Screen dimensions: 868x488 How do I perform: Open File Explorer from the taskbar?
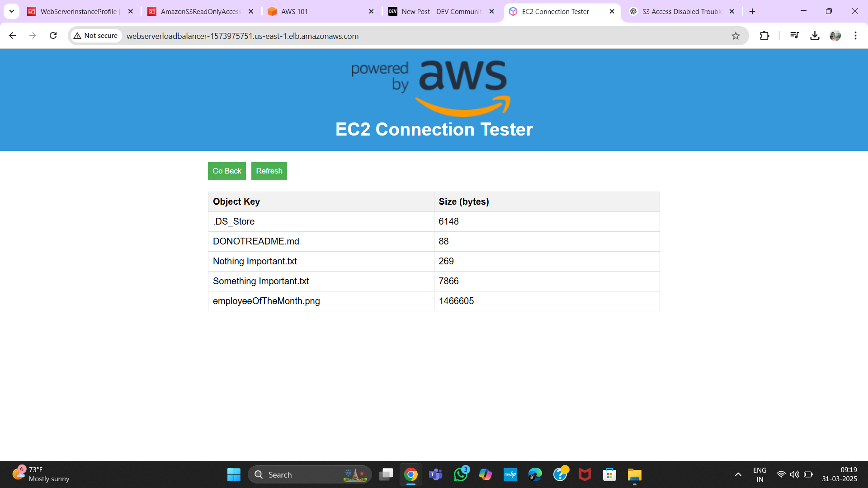(x=635, y=474)
